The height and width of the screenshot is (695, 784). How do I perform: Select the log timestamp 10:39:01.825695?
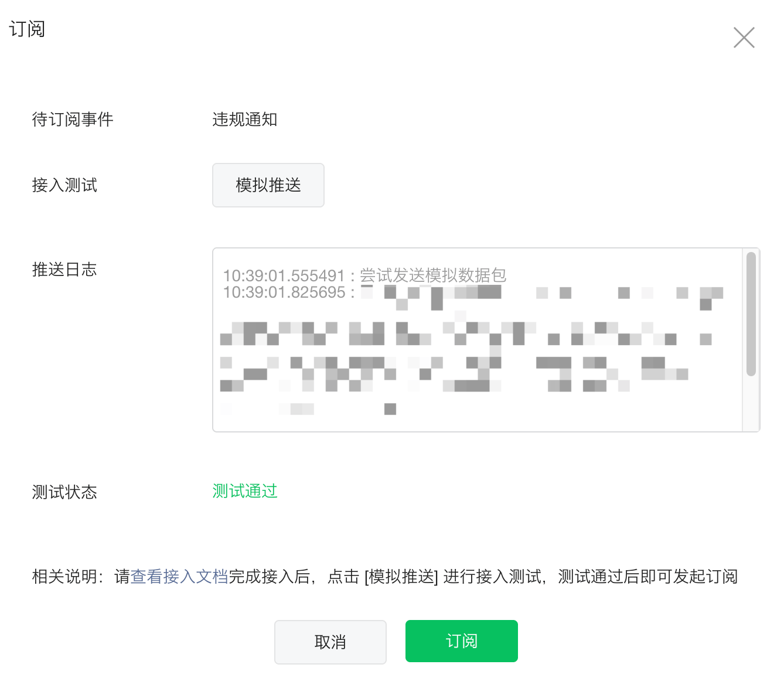click(284, 292)
